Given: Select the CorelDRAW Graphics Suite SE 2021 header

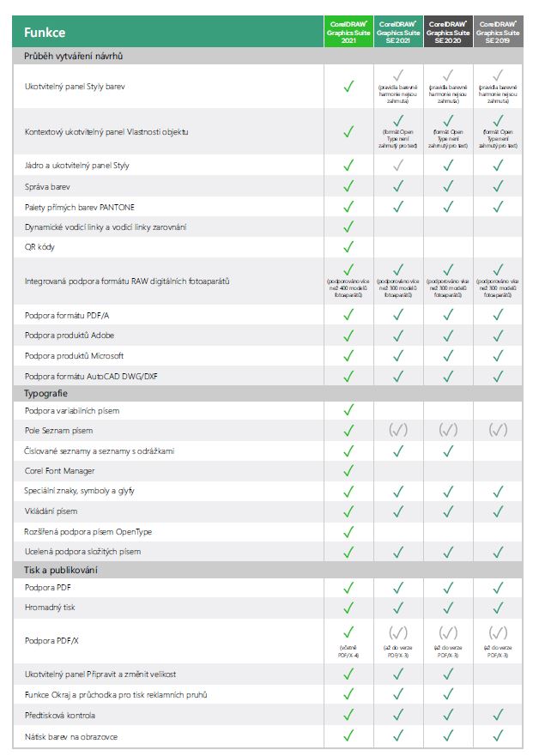Looking at the screenshot, I should click(398, 32).
